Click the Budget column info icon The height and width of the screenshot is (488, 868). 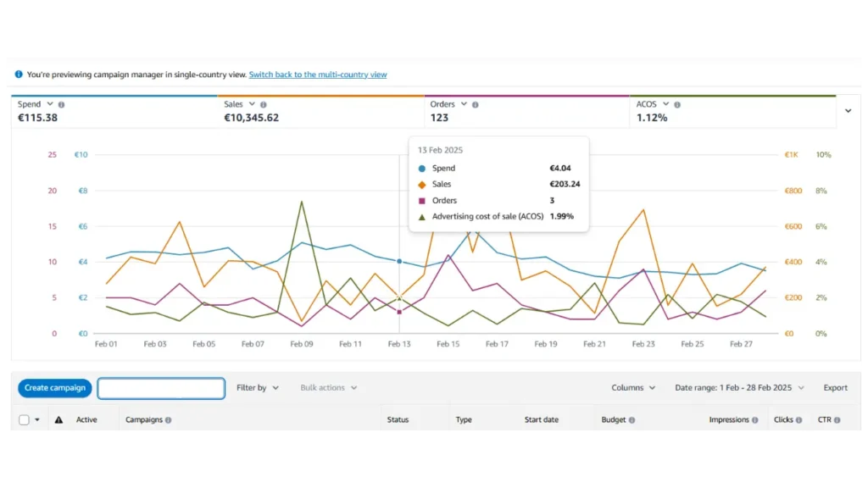coord(632,420)
